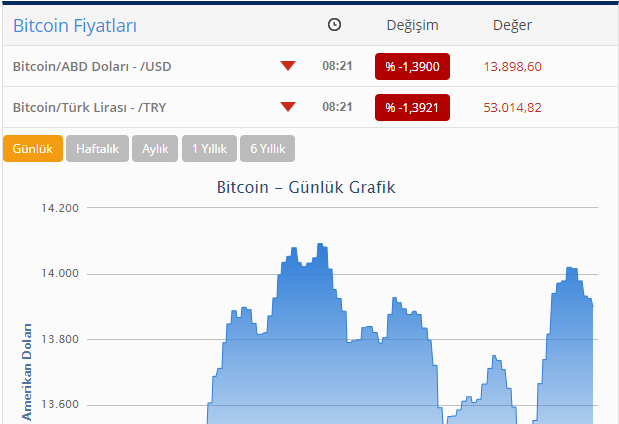Click the value 13.898,60
The image size is (619, 424).
[512, 66]
